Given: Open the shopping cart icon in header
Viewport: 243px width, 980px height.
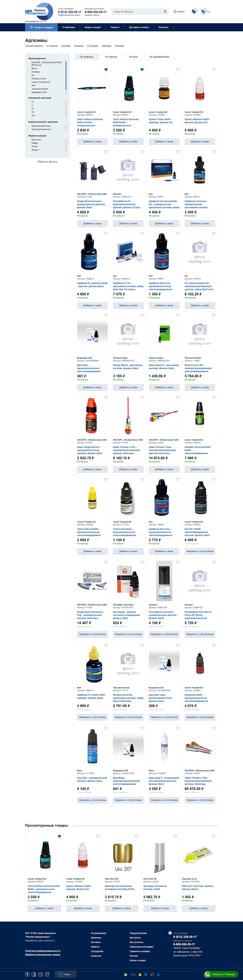Looking at the screenshot, I should (x=203, y=11).
